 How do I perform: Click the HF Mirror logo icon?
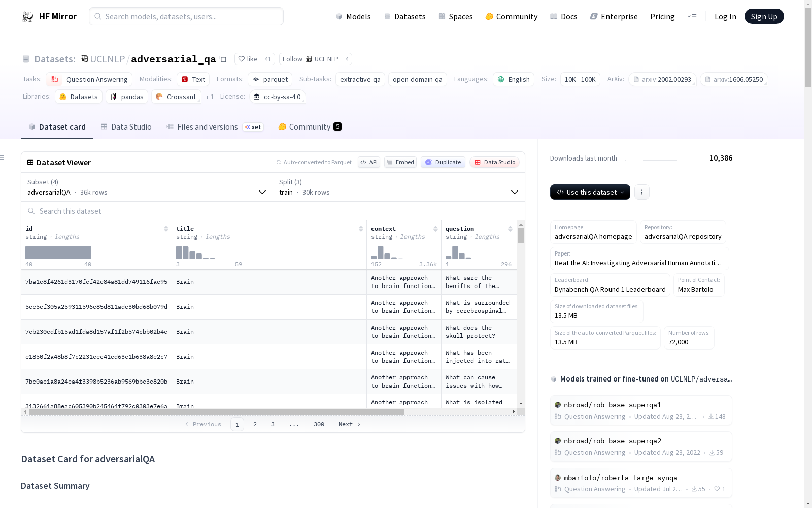27,17
